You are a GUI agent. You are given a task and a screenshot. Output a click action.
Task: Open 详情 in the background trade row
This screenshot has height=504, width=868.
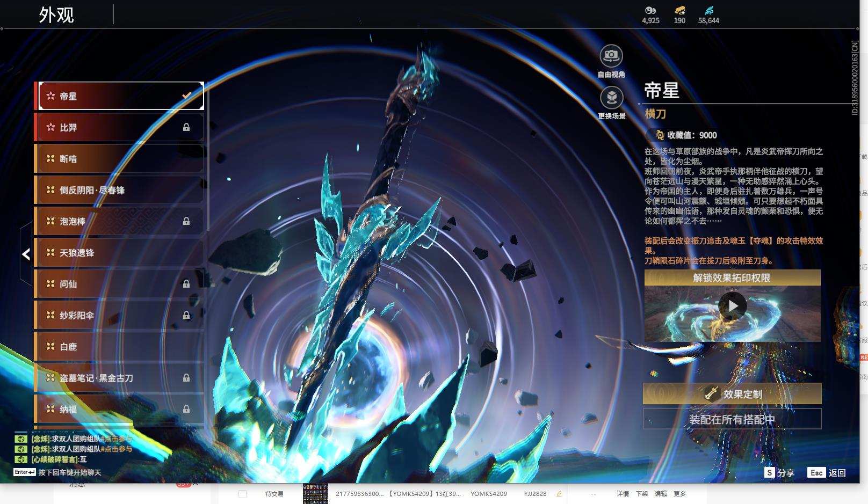coord(623,494)
